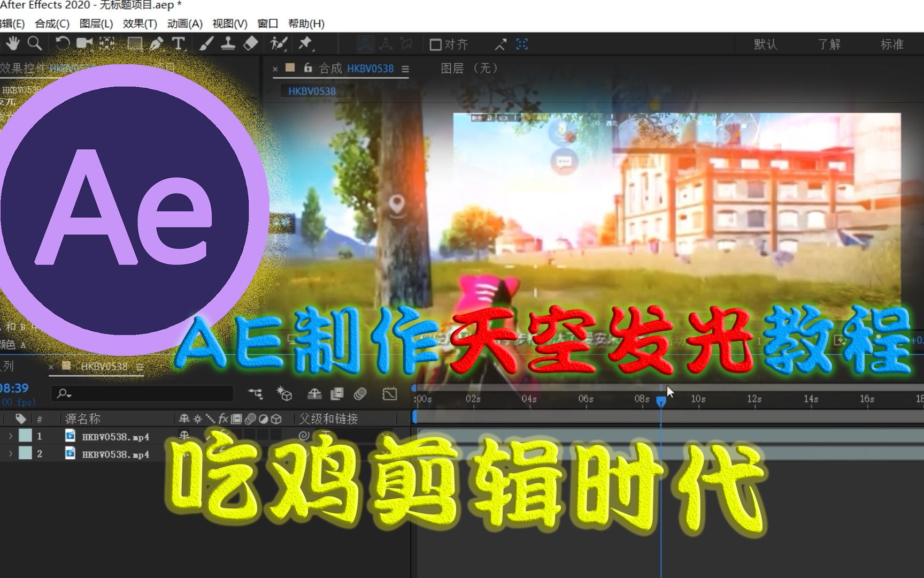The image size is (924, 578).
Task: Select the Hand tool
Action: point(13,43)
